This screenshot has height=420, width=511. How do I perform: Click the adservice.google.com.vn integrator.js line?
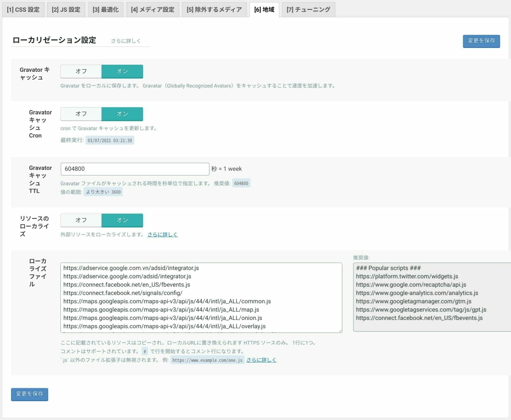tap(131, 268)
